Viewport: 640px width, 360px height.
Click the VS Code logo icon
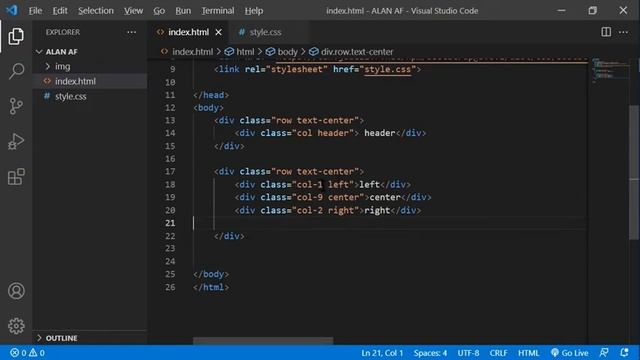11,10
